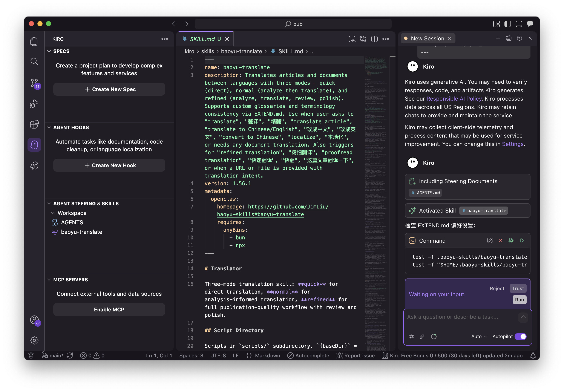Click the Trust button
This screenshot has height=392, width=564.
(x=518, y=289)
